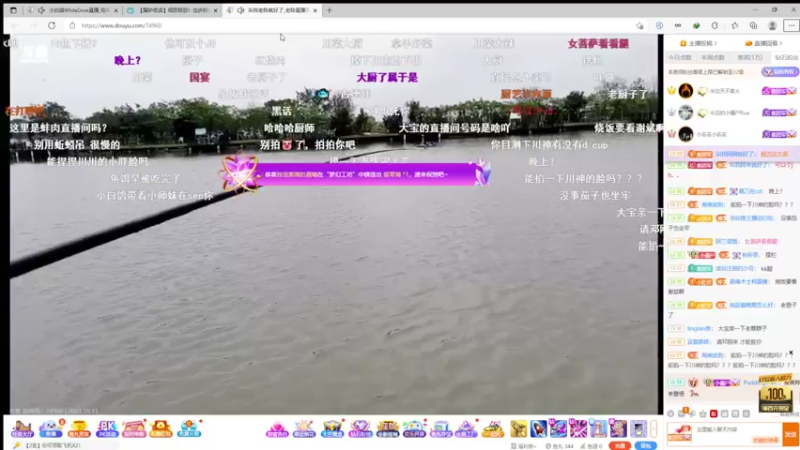Close the active Douyu stream tab
The height and width of the screenshot is (450, 800).
[x=315, y=10]
